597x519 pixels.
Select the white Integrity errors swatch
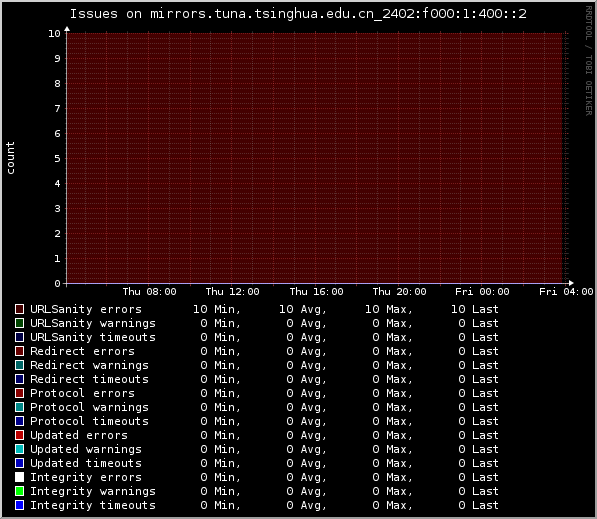(19, 477)
